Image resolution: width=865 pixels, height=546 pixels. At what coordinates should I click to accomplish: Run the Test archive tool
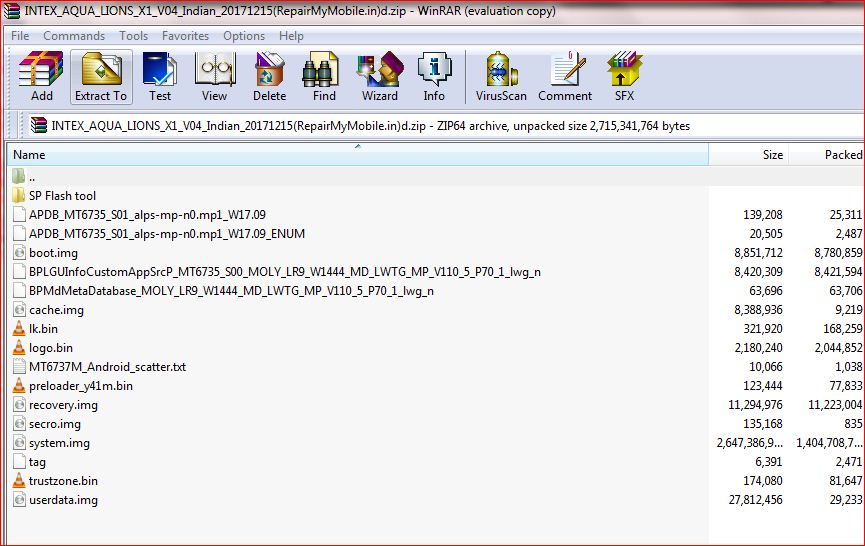159,76
